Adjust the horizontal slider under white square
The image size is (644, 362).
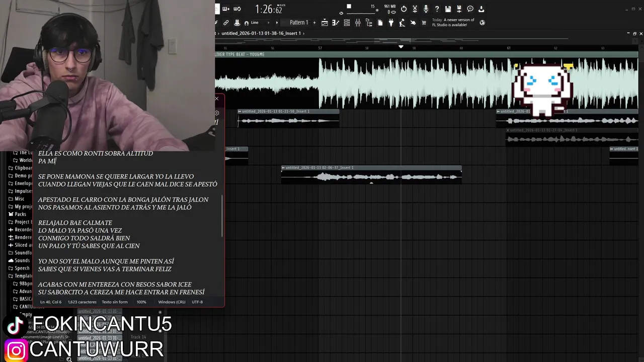pyautogui.click(x=360, y=13)
